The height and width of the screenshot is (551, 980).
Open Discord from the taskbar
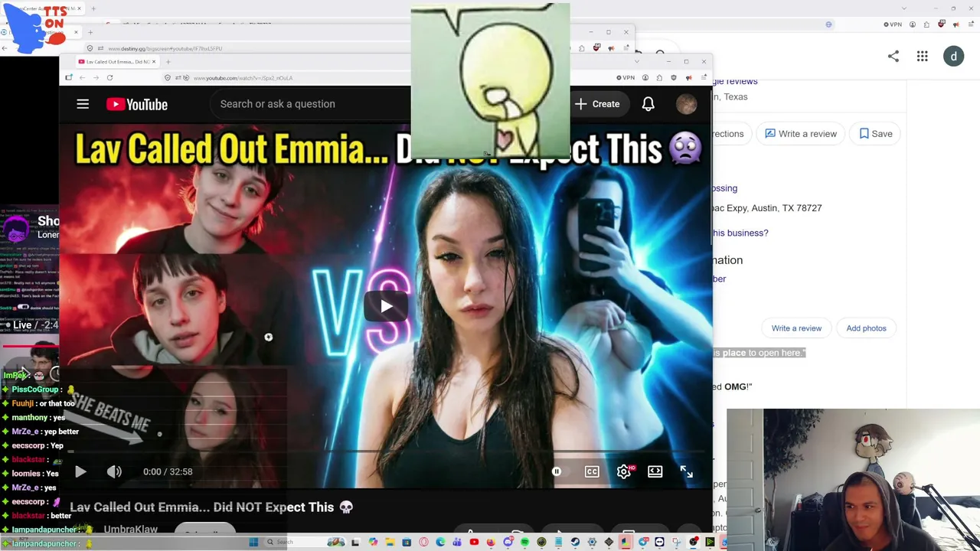pos(508,542)
